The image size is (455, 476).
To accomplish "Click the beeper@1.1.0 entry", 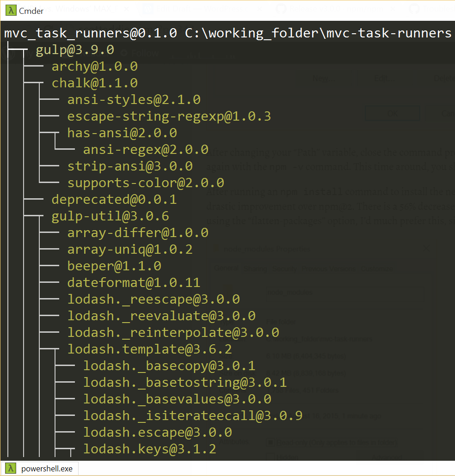I will point(114,266).
